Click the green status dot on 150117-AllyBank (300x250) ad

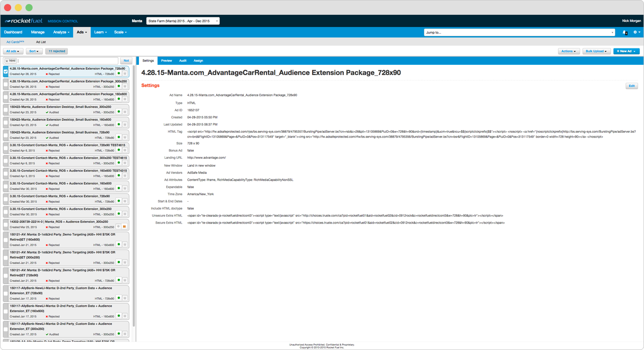(119, 334)
